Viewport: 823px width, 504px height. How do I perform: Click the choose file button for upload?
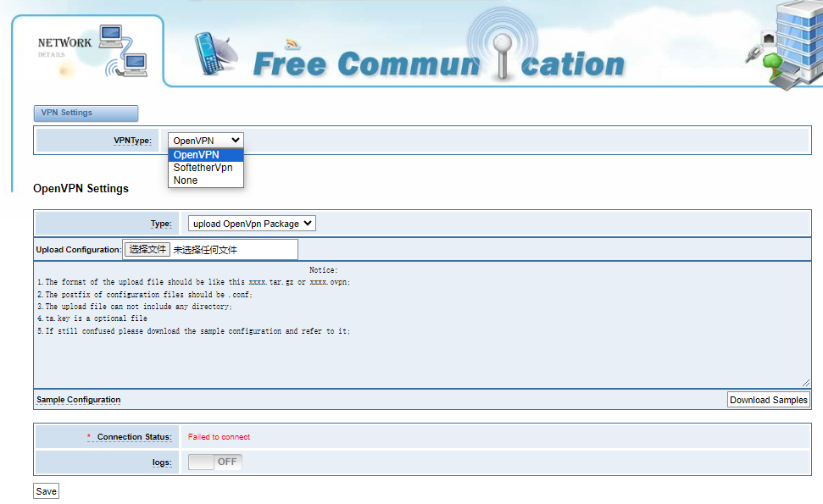(x=147, y=249)
